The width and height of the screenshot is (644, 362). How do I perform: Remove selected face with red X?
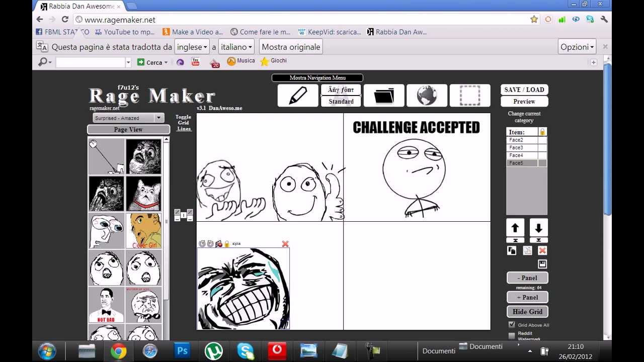tap(285, 244)
